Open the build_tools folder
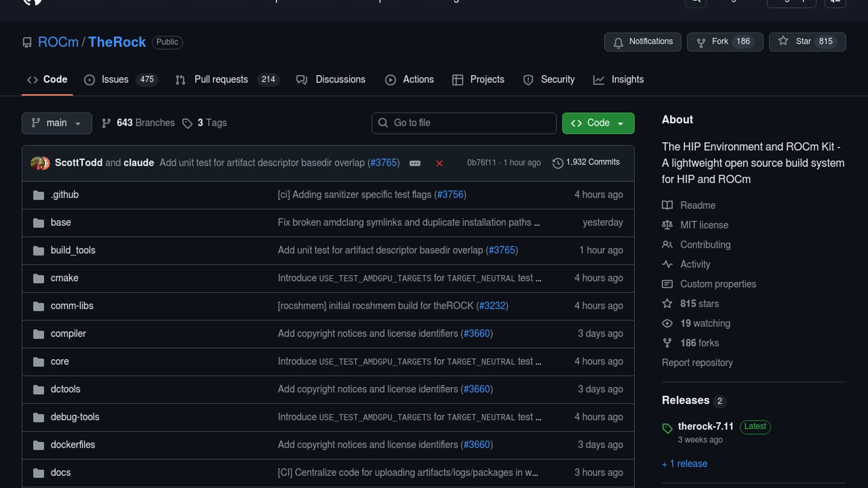 pyautogui.click(x=73, y=250)
